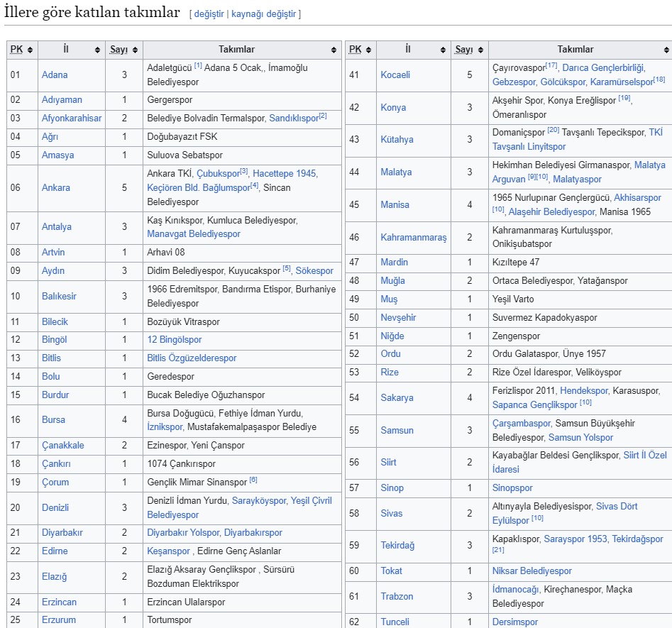Sort left table by PK column arrows
Image resolution: width=672 pixels, height=628 pixels.
click(30, 50)
